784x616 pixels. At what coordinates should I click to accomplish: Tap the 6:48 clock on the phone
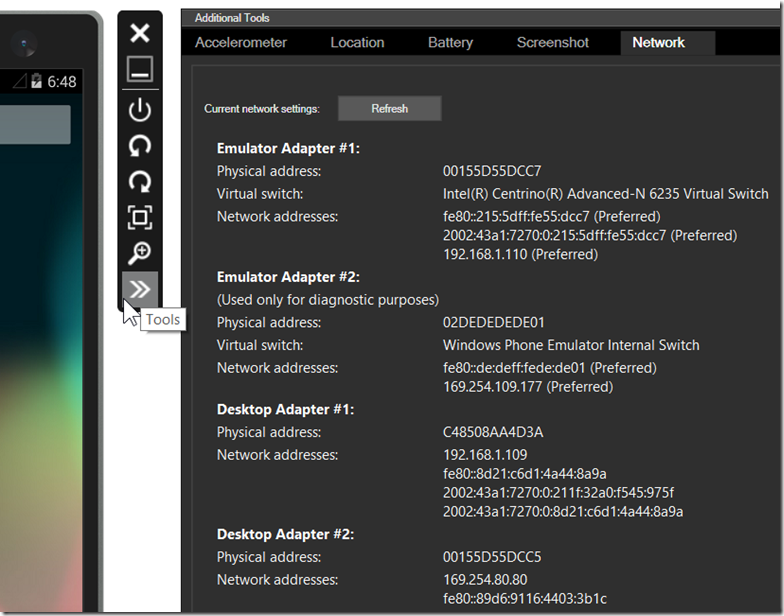click(x=62, y=81)
